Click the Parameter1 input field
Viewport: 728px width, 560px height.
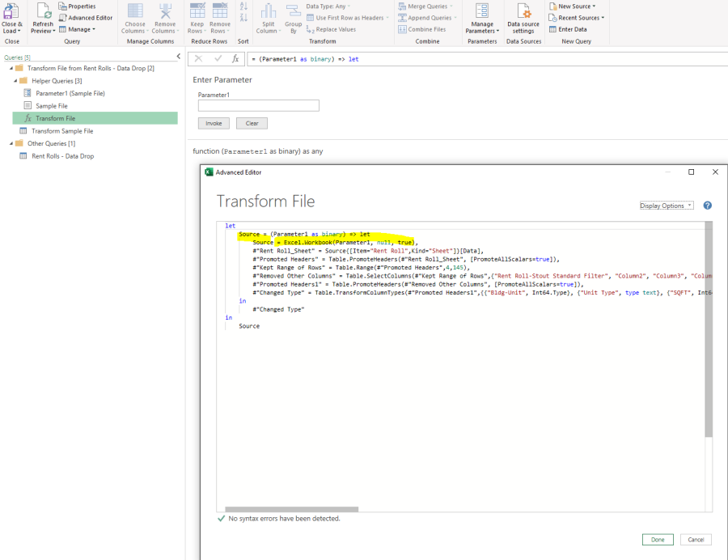click(x=259, y=105)
